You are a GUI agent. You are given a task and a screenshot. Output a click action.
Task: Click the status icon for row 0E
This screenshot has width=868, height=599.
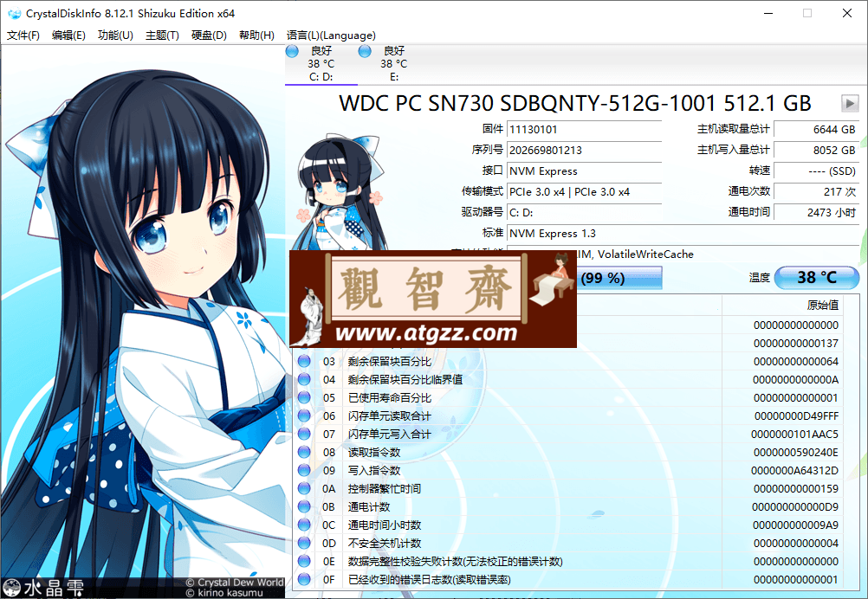[x=304, y=562]
